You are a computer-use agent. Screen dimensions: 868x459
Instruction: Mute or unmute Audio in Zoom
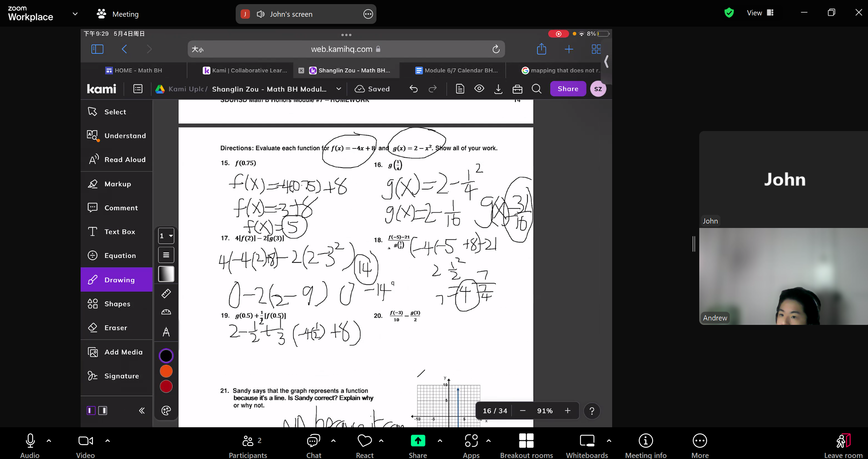(30, 445)
